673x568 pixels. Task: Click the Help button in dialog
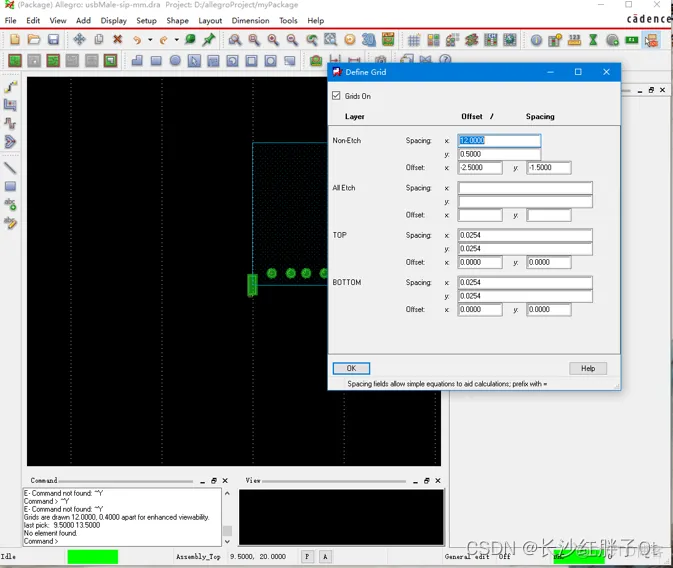coord(588,368)
